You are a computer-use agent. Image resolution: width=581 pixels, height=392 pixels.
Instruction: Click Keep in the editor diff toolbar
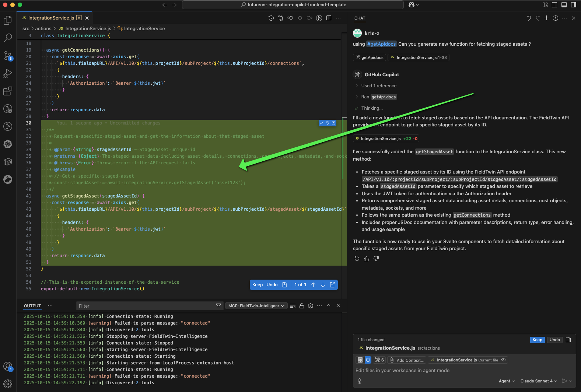257,285
